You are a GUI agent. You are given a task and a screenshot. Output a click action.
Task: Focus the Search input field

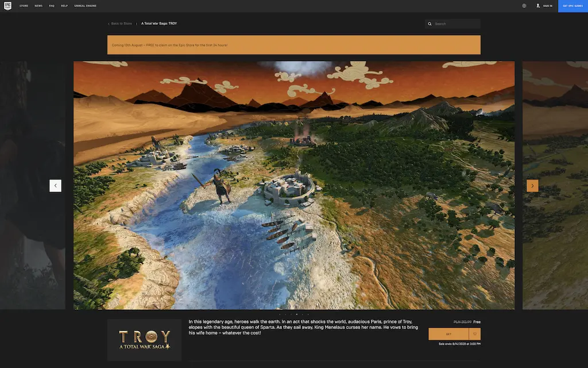pyautogui.click(x=452, y=24)
